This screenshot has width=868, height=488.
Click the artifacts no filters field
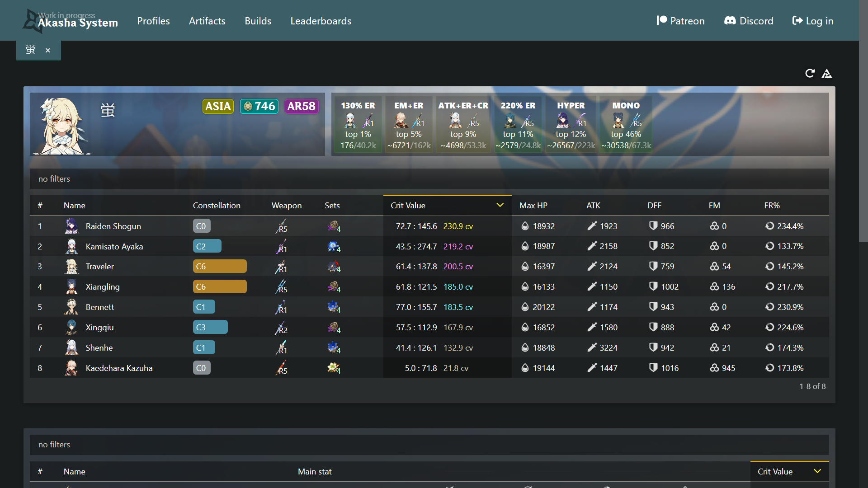(x=429, y=445)
